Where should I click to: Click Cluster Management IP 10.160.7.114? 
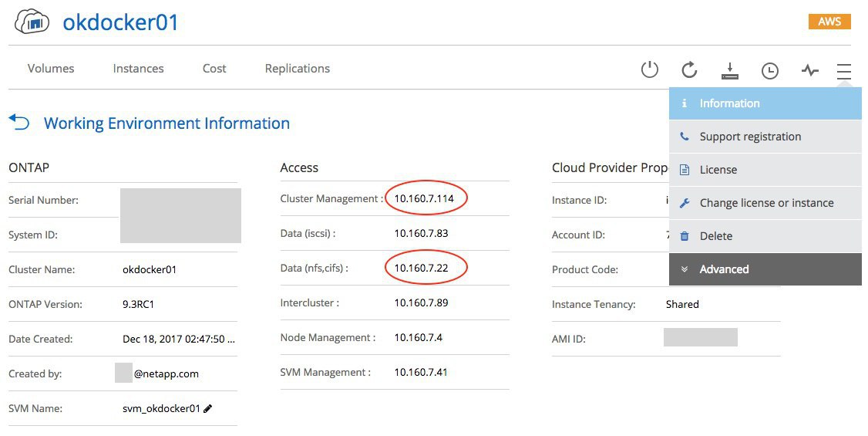[424, 198]
